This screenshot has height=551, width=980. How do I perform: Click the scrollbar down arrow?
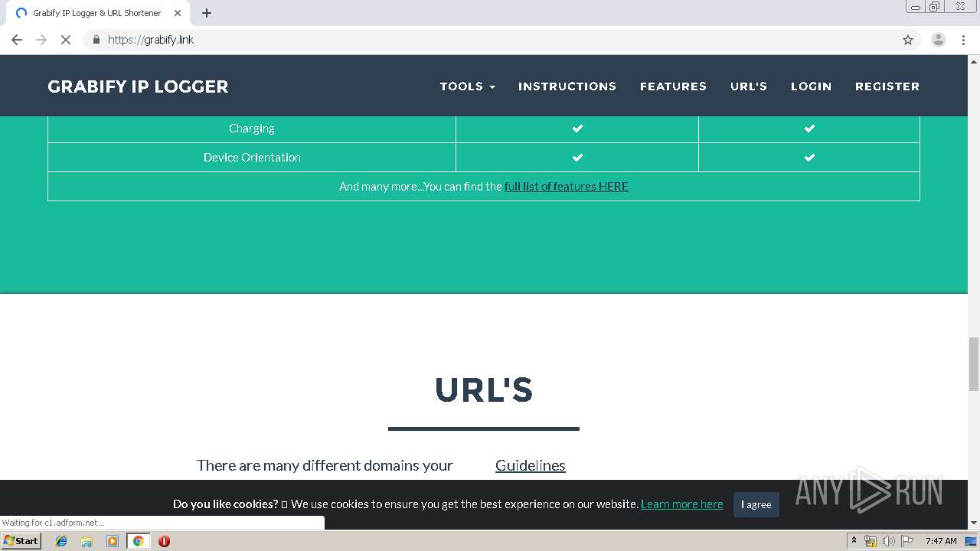pyautogui.click(x=974, y=523)
